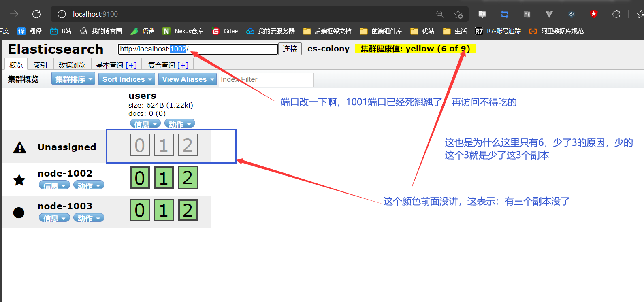The width and height of the screenshot is (644, 302).
Task: Click the 连接 connect button
Action: 290,49
